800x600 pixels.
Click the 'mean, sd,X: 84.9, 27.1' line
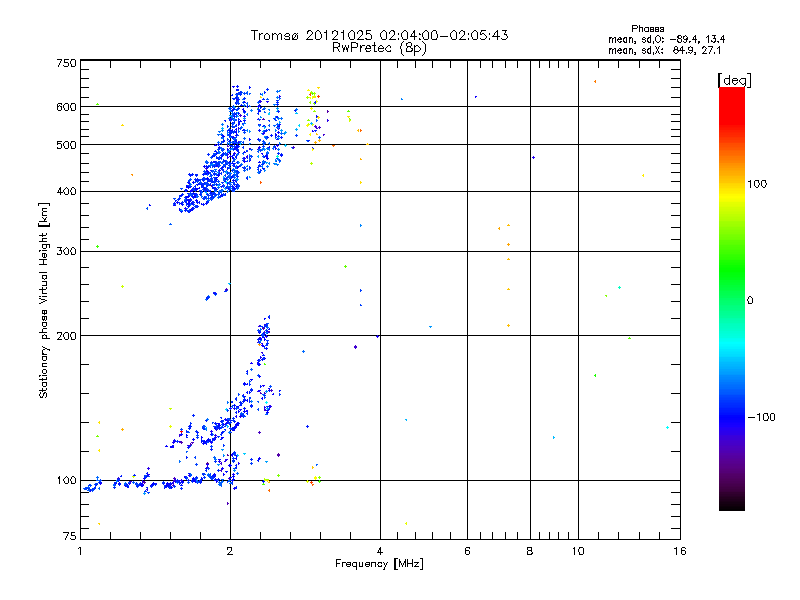664,50
